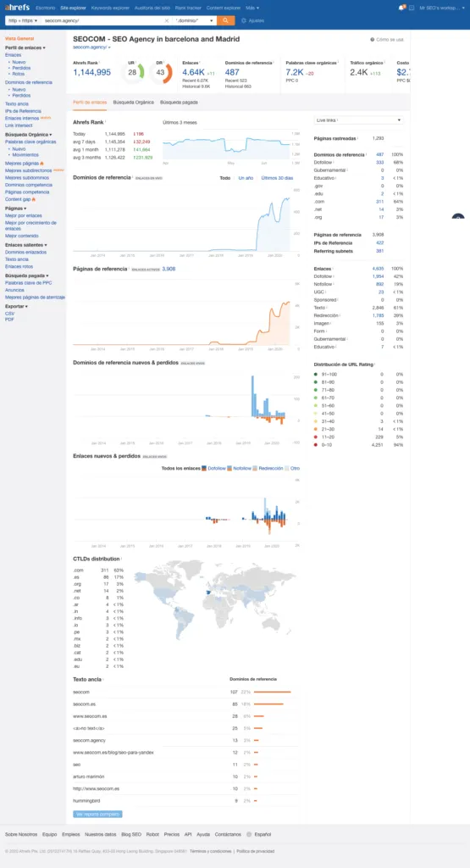Click the 3,908 Páginas de referencia link
Screen dimensions: 470x868
pos(169,269)
